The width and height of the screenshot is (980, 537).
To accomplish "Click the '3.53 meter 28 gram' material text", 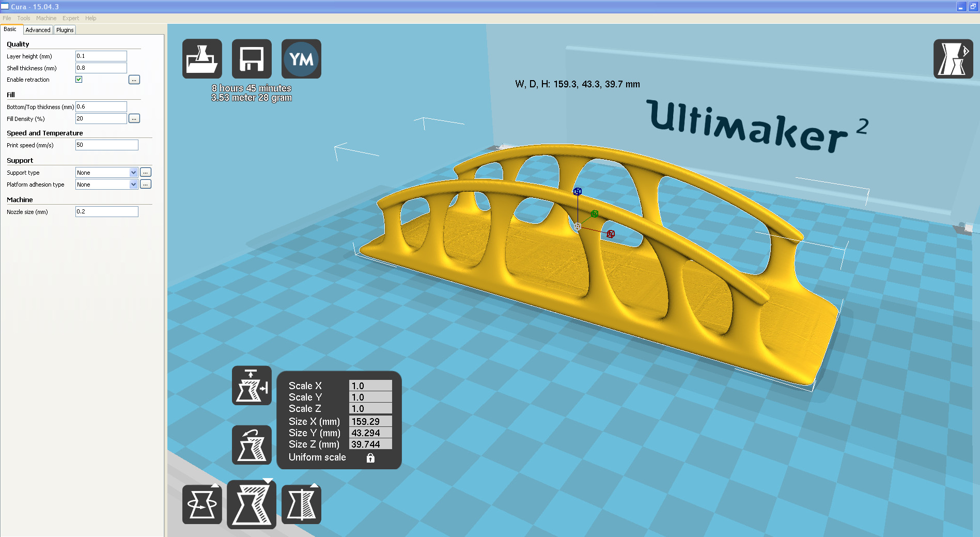I will (x=252, y=98).
